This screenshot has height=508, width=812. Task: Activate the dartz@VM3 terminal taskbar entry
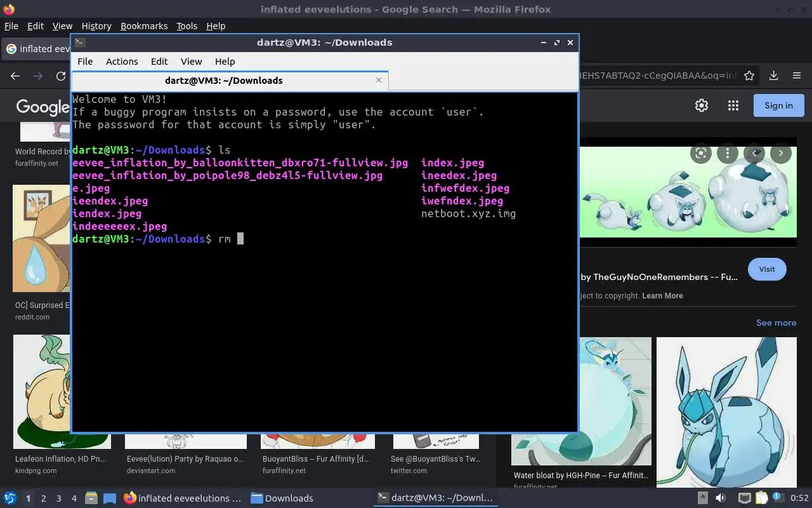435,498
